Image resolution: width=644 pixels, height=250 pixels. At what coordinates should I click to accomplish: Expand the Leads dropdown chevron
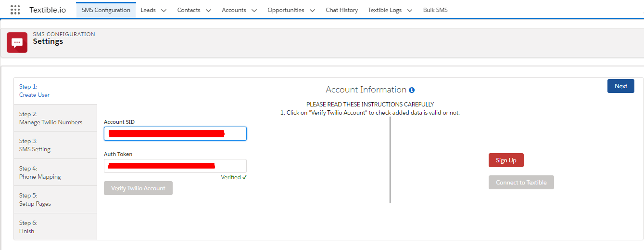[x=164, y=10]
